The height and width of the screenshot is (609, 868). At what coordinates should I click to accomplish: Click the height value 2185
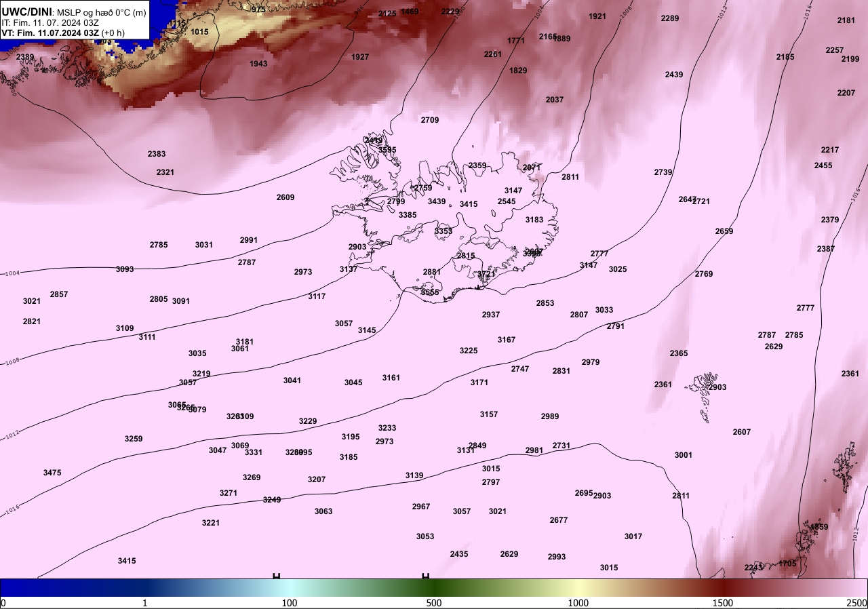click(785, 57)
